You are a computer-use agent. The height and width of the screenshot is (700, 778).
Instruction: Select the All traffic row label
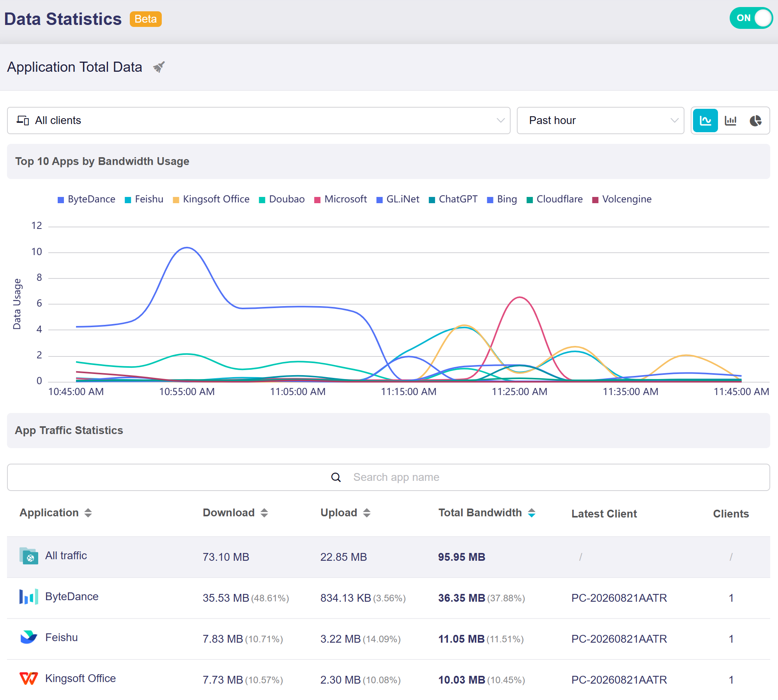pos(66,556)
